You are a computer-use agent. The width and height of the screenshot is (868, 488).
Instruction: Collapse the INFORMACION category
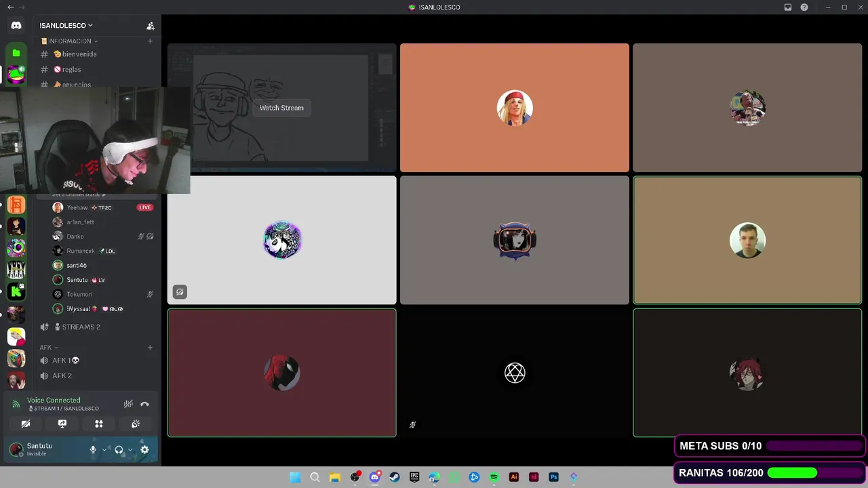(x=69, y=41)
